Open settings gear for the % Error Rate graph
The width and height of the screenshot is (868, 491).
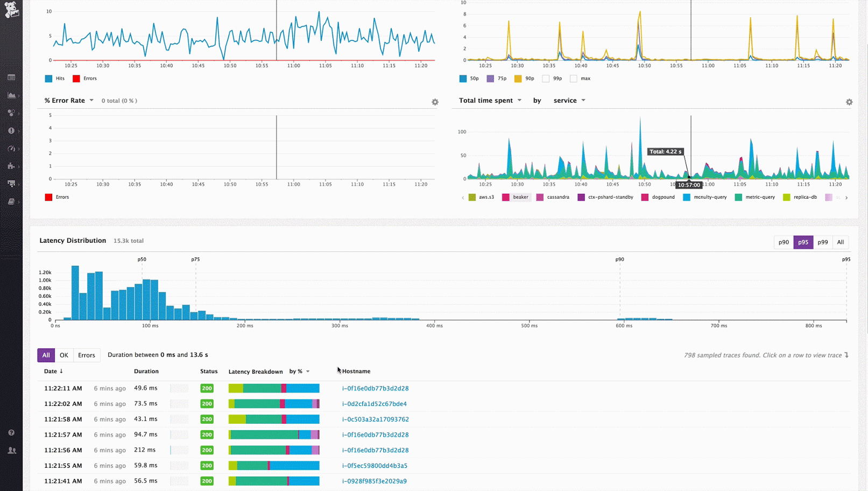[x=435, y=102]
